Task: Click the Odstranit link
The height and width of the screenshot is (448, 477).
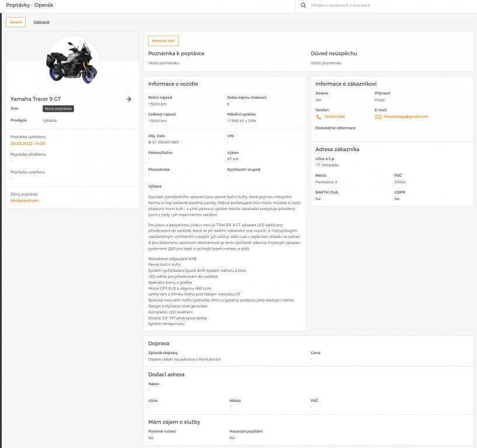Action: (41, 22)
